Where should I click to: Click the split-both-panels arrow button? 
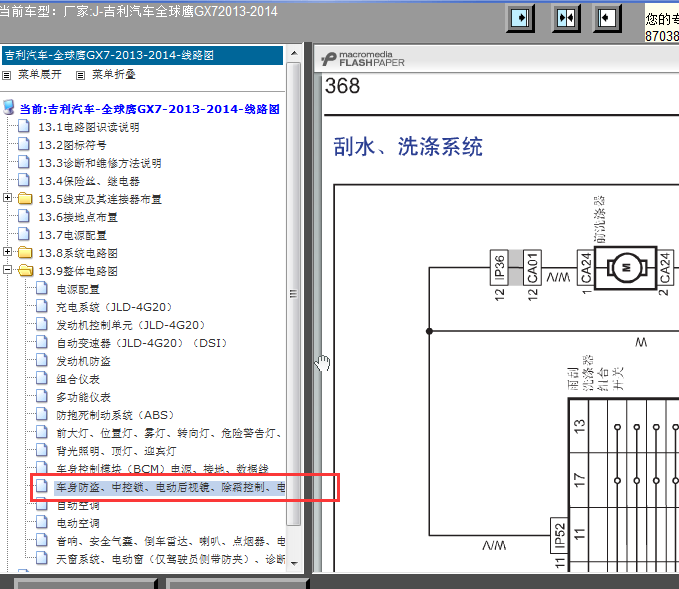pyautogui.click(x=566, y=18)
